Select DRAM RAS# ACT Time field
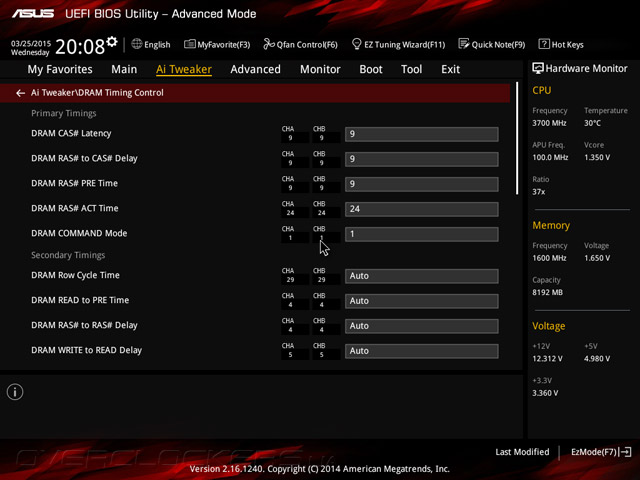Screen dimensions: 640x480 coord(422,209)
